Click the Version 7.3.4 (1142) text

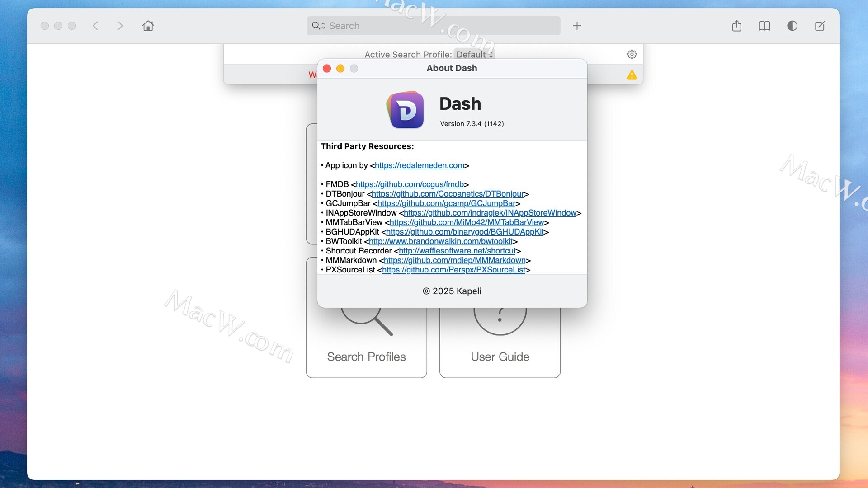[x=472, y=124]
